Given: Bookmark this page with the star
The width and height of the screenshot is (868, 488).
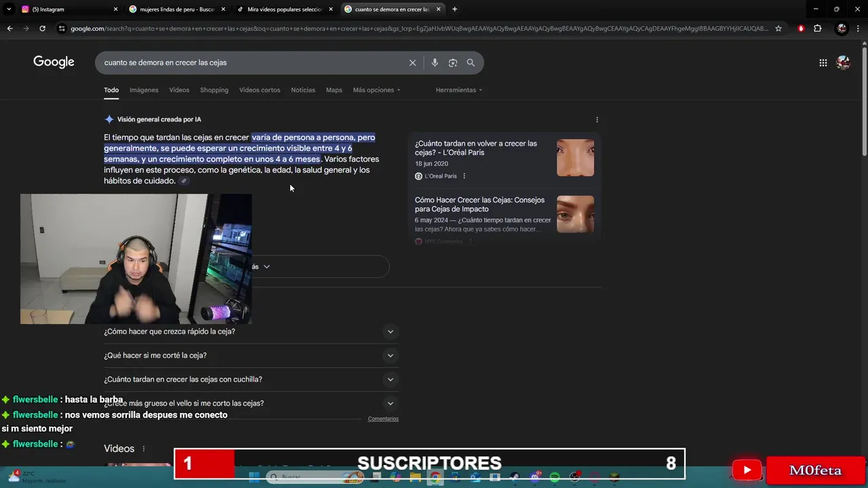Looking at the screenshot, I should (778, 28).
